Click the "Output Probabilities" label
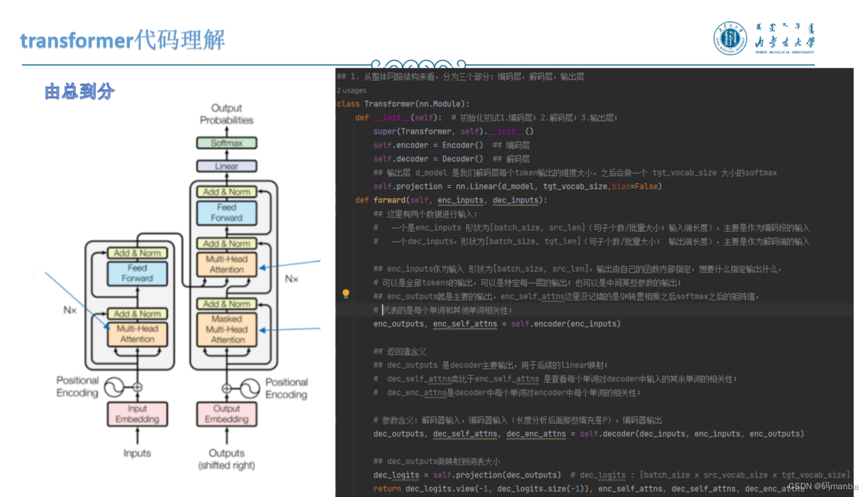 (227, 114)
